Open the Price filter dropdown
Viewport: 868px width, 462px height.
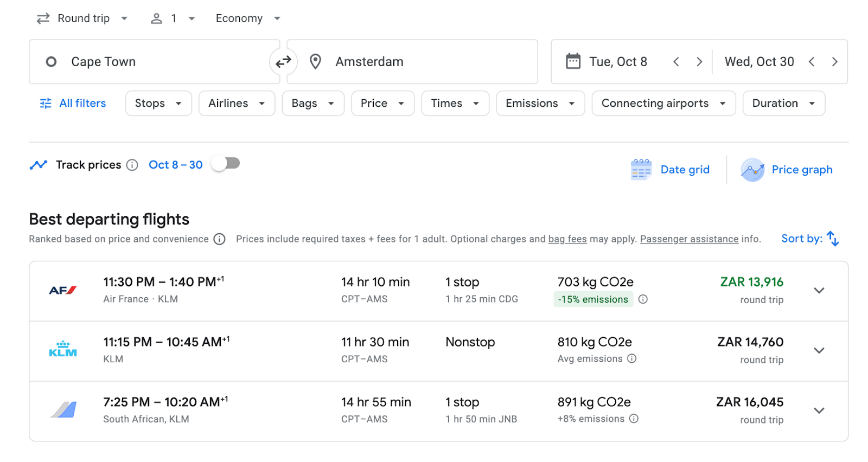(x=382, y=103)
